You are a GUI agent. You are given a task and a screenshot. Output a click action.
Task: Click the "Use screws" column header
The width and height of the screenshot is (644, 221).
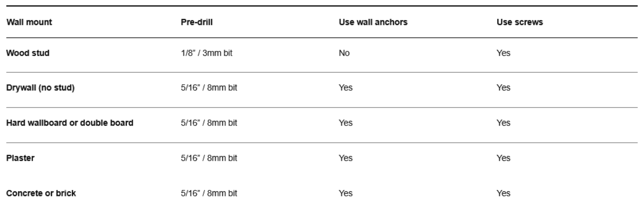519,22
